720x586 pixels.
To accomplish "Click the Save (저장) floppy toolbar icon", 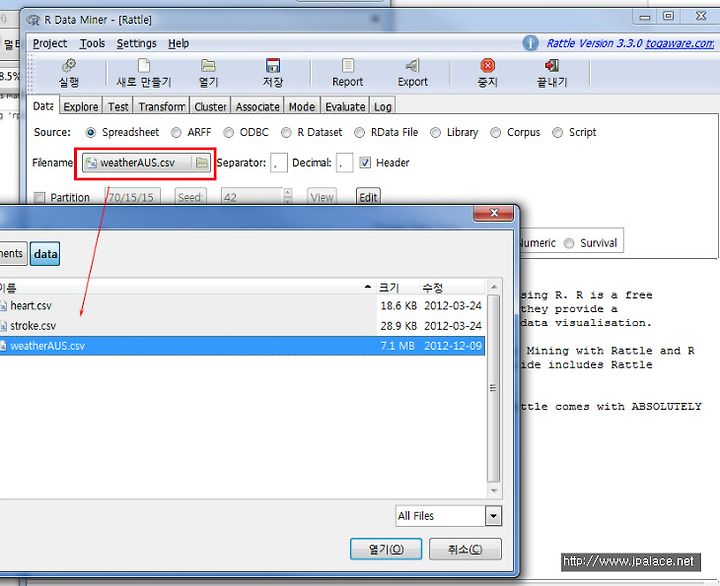I will coord(273,65).
